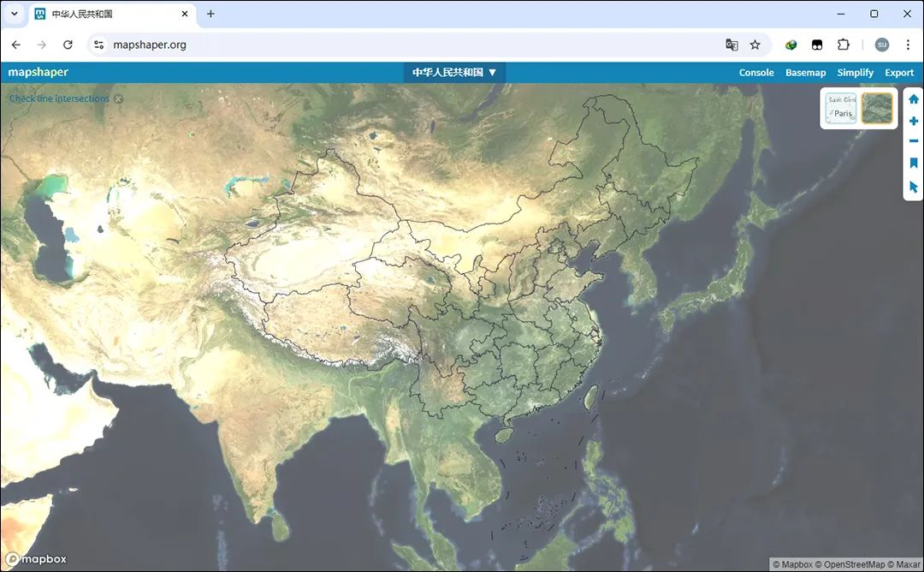Screen dimensions: 924x572
Task: Open the Check line intersections link
Action: (58, 98)
